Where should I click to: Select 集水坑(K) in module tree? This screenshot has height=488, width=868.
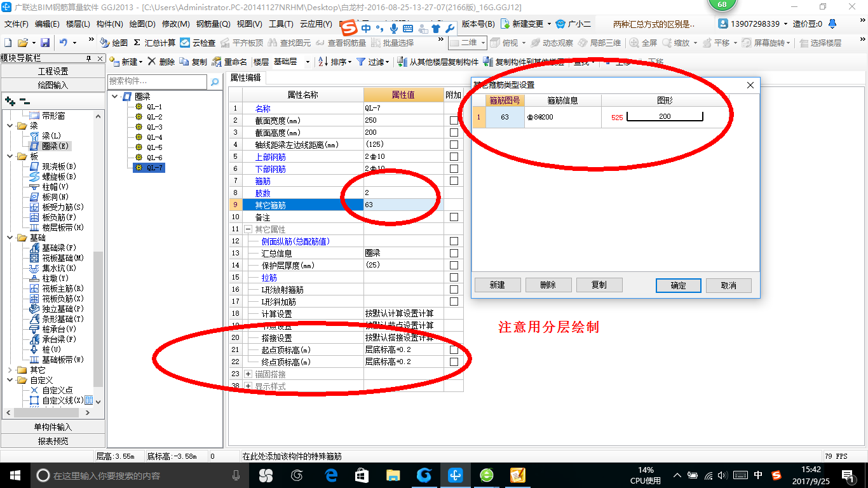[x=53, y=268]
